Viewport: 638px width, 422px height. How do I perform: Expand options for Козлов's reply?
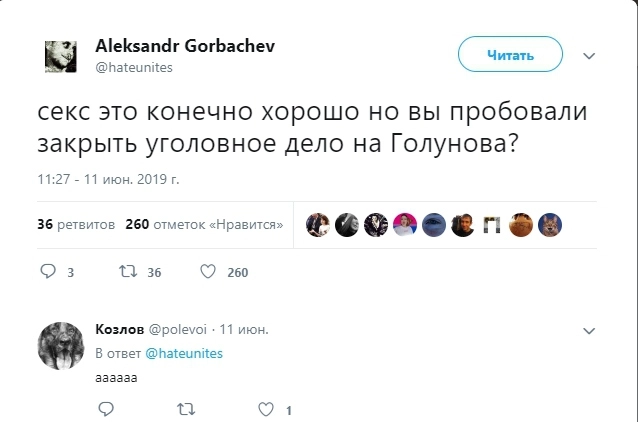588,329
